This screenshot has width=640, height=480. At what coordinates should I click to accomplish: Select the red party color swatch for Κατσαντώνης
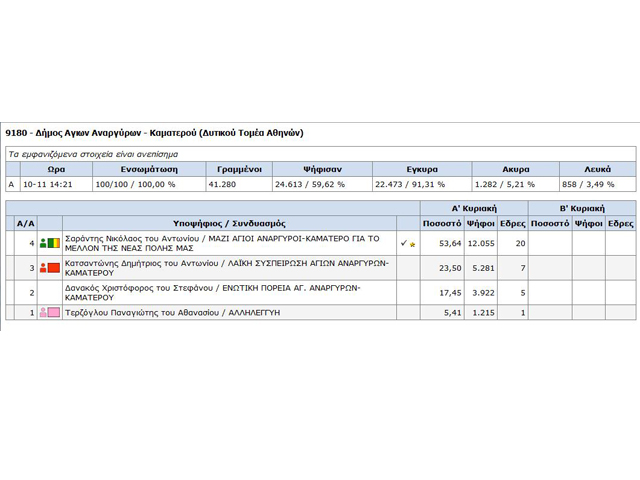55,268
